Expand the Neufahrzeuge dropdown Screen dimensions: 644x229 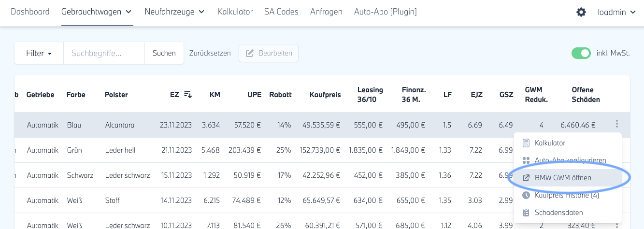pos(174,12)
